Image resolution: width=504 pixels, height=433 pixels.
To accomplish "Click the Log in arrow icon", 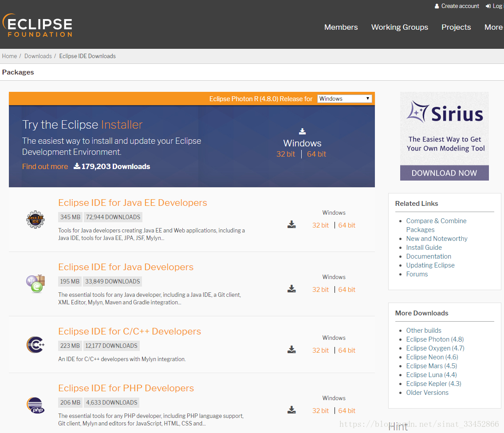I will (488, 6).
